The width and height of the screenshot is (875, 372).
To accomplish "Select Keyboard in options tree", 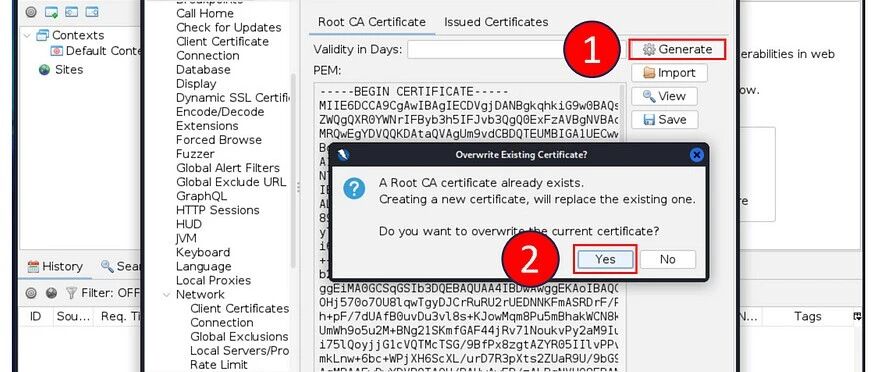I will [x=203, y=252].
